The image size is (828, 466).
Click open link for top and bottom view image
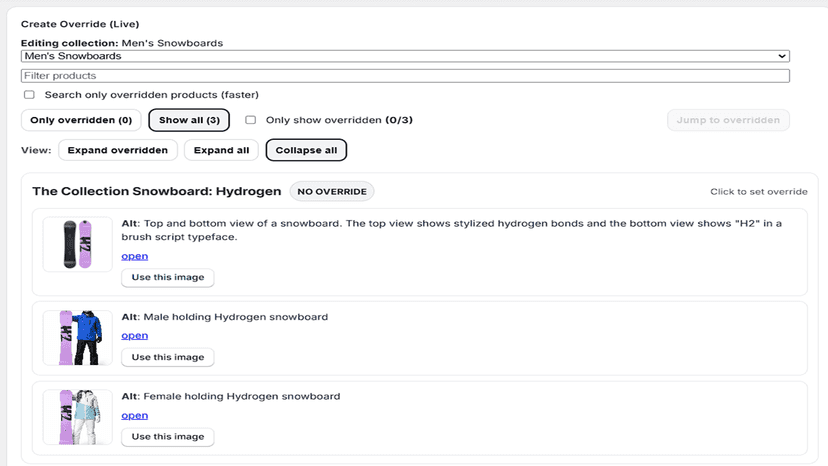click(x=135, y=256)
